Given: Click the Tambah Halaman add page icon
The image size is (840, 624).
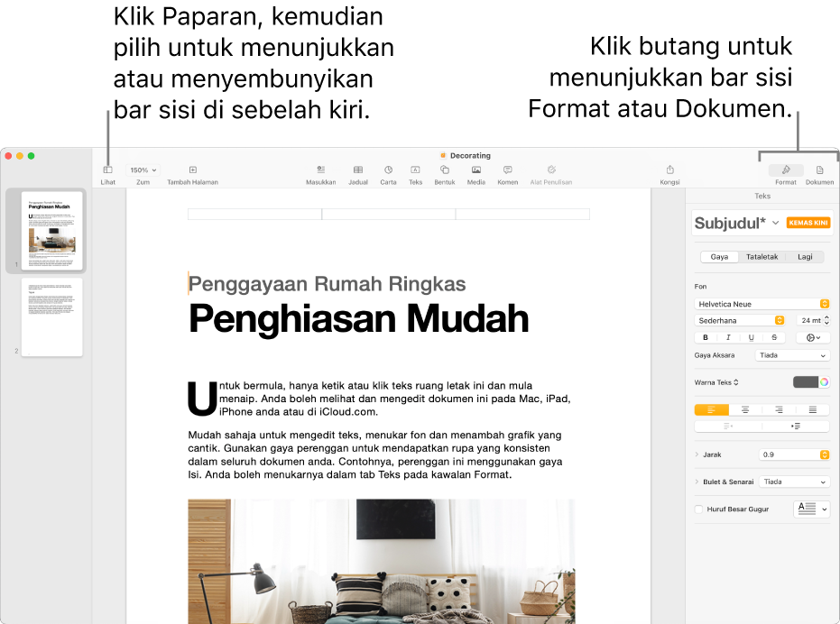Looking at the screenshot, I should [x=193, y=170].
